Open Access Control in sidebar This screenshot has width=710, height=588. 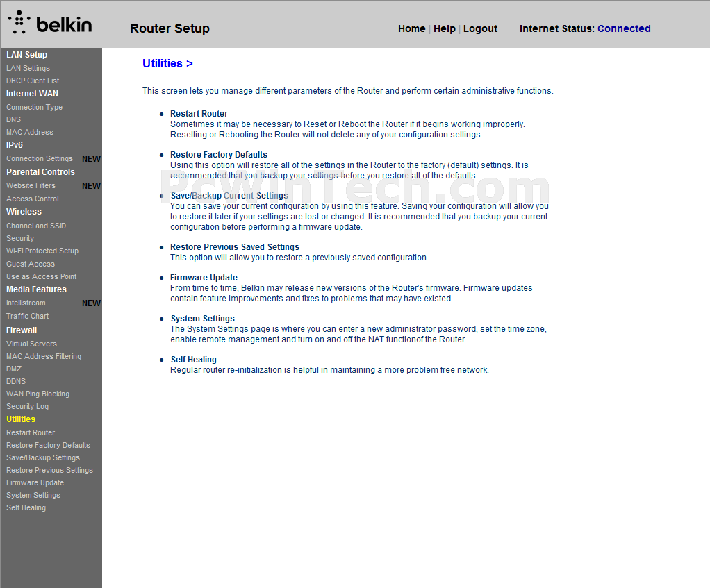click(x=33, y=199)
